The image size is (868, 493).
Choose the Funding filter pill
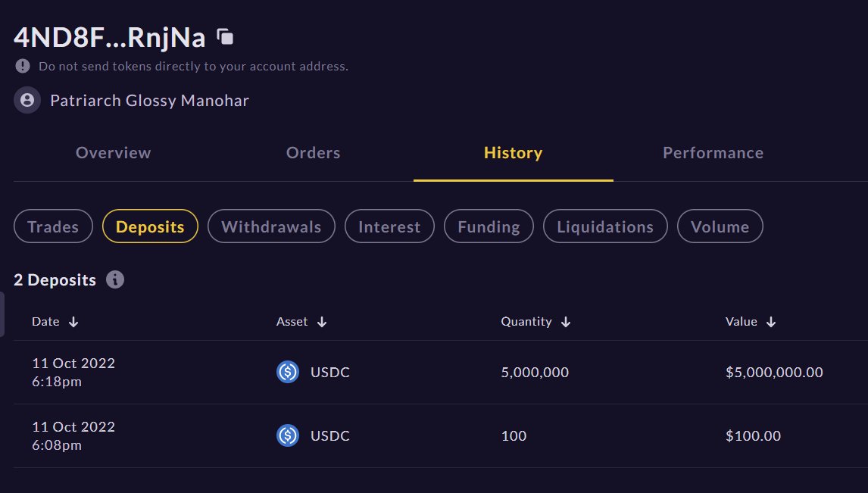pos(489,226)
